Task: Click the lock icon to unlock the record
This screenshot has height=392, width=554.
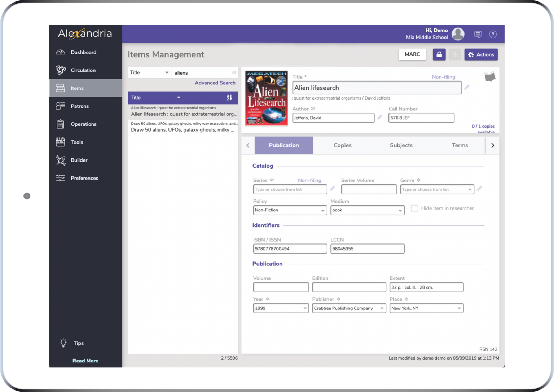Action: [x=439, y=54]
